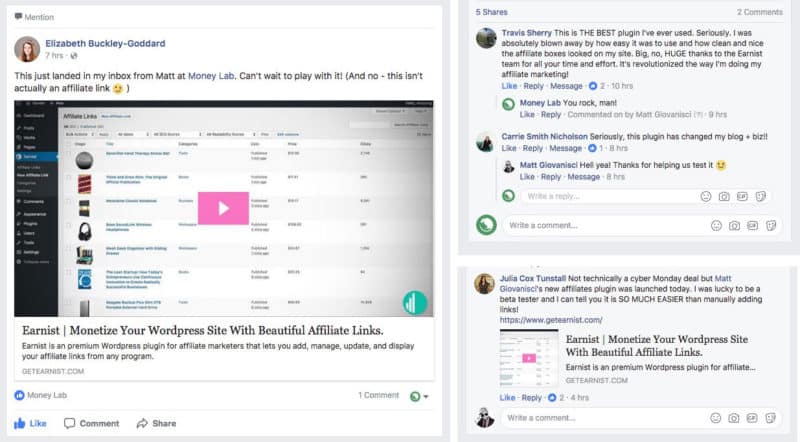Click the upper Write a comment field
Viewport: 800px width, 442px height.
click(x=642, y=225)
